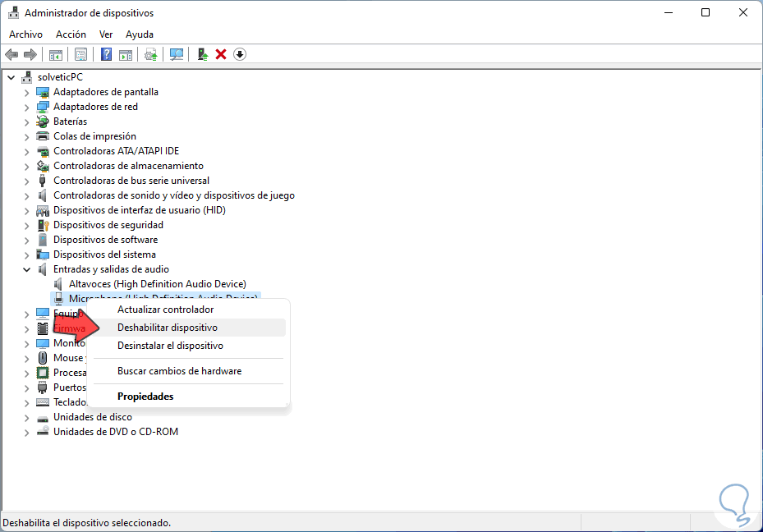Toggle the show/hide console tree icon
This screenshot has width=763, height=532.
56,54
